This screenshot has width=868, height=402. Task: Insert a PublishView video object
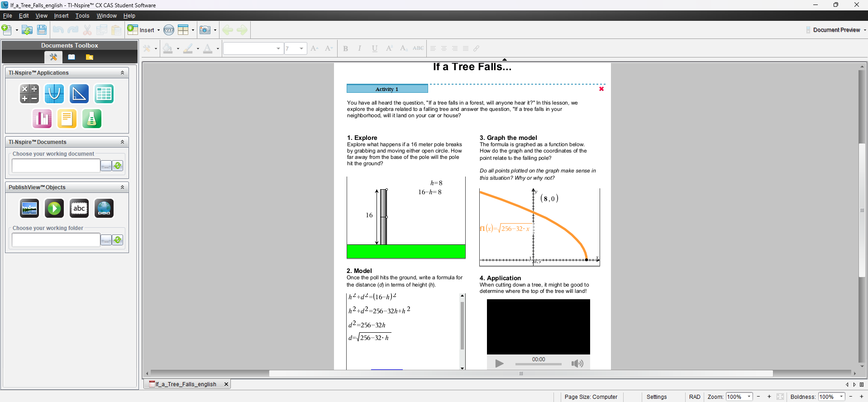click(54, 208)
